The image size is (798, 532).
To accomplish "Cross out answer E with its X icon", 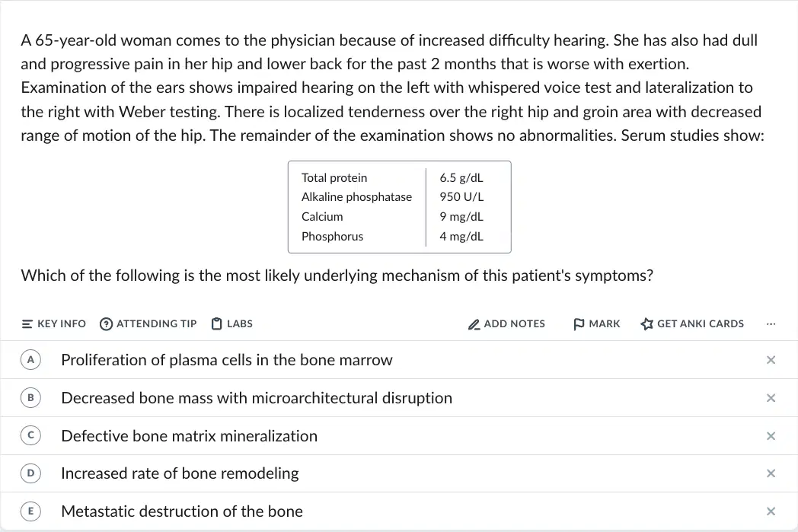I will (771, 511).
